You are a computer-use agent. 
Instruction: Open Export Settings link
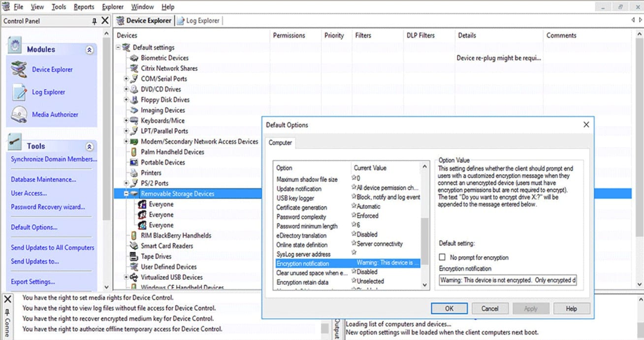click(x=33, y=282)
